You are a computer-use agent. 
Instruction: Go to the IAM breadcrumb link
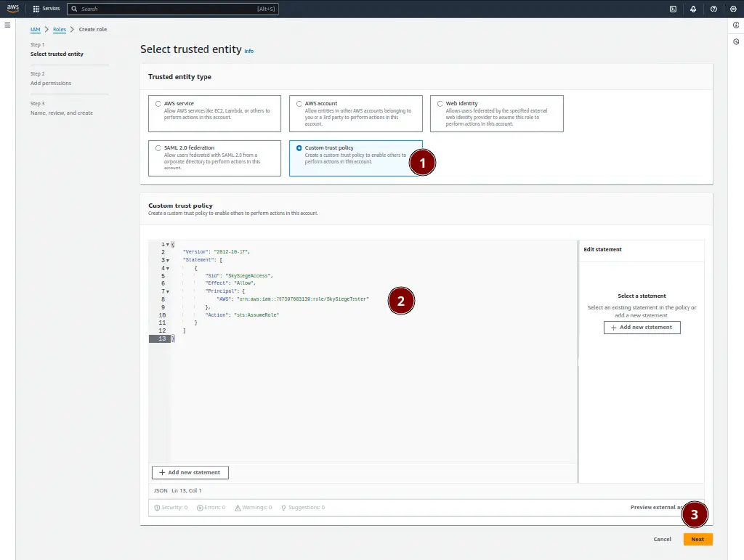click(x=35, y=29)
